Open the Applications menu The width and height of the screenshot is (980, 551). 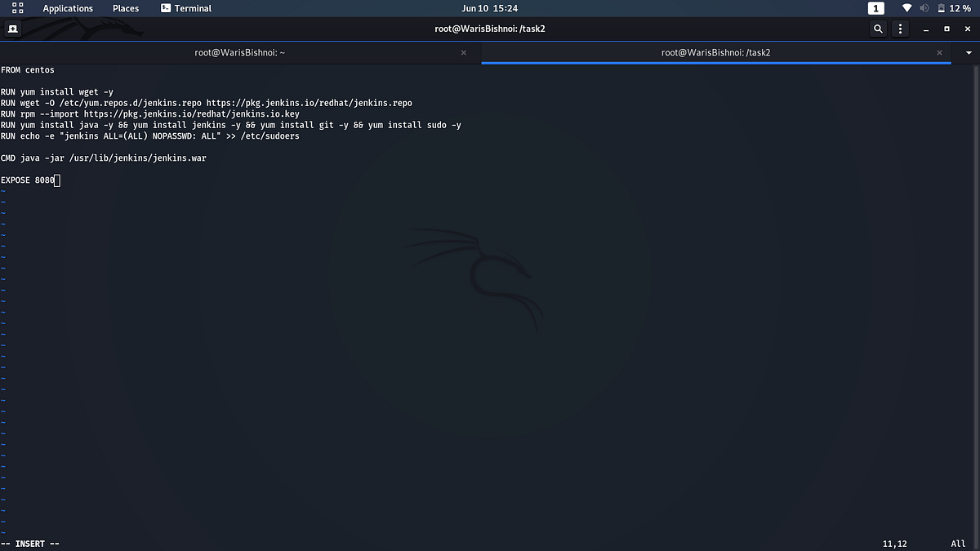(x=68, y=8)
